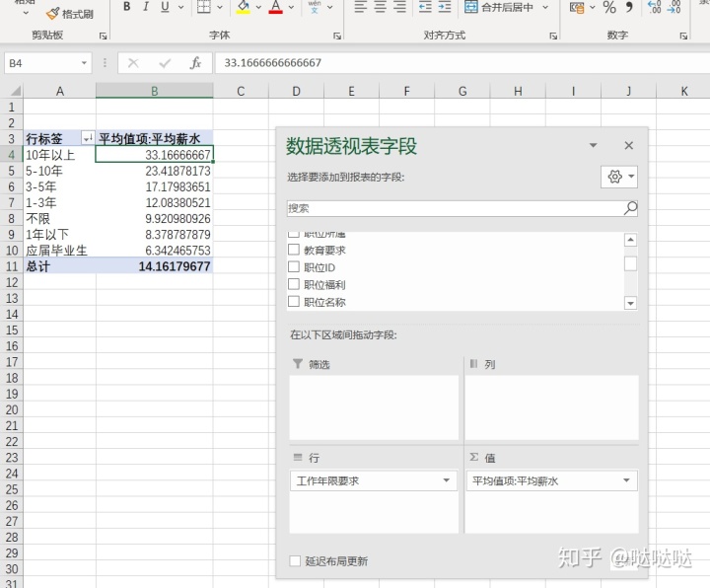Screen dimensions: 710x588
Task: Open the borders dropdown arrow
Action: click(220, 7)
